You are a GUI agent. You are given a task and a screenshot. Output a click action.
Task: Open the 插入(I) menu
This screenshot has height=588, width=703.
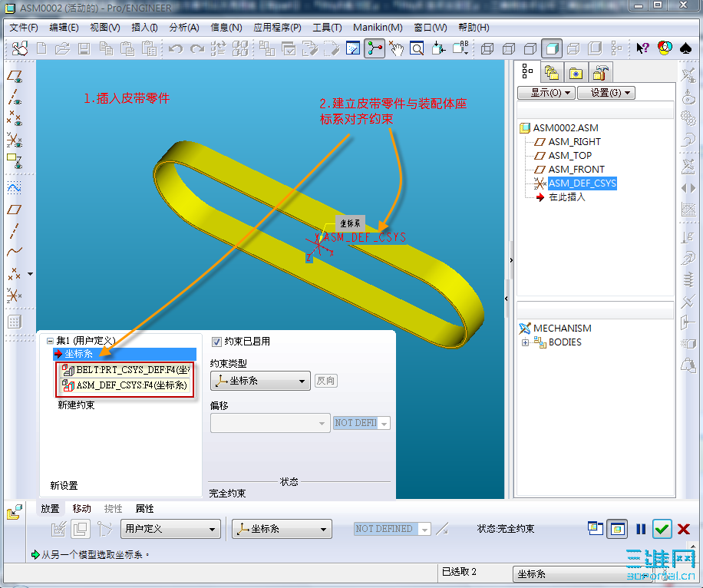coord(144,28)
